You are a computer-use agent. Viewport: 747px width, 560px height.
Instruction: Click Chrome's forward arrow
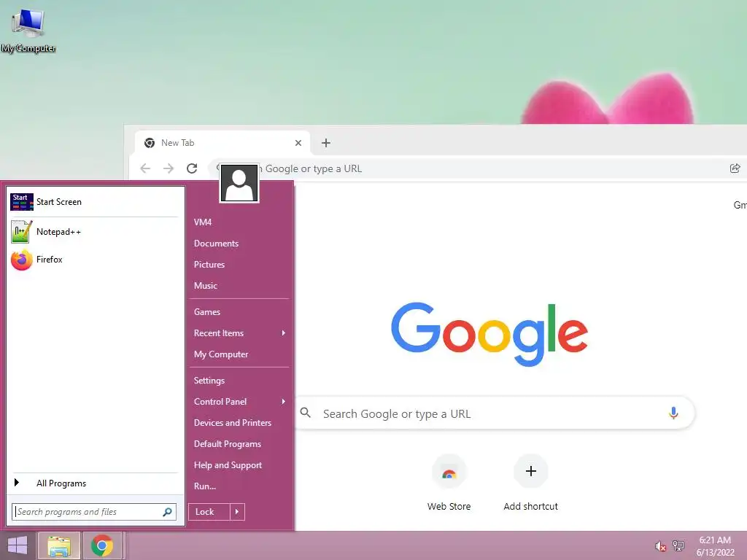(169, 168)
